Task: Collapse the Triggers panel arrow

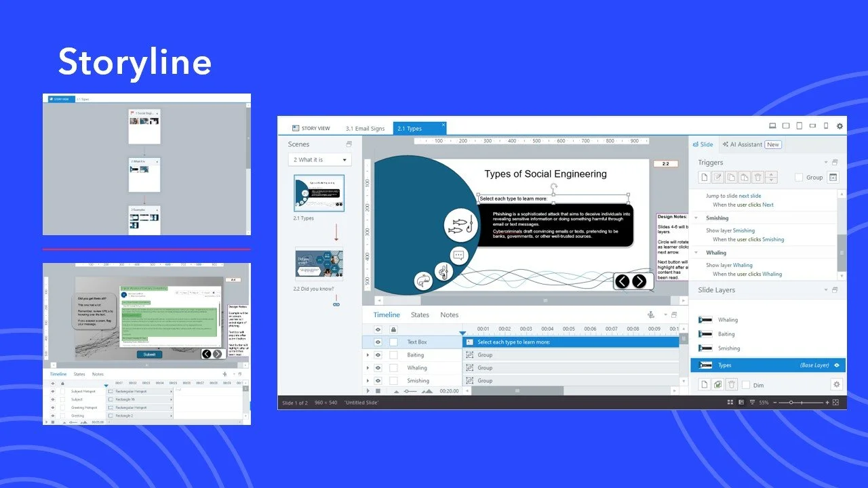Action: click(x=826, y=163)
